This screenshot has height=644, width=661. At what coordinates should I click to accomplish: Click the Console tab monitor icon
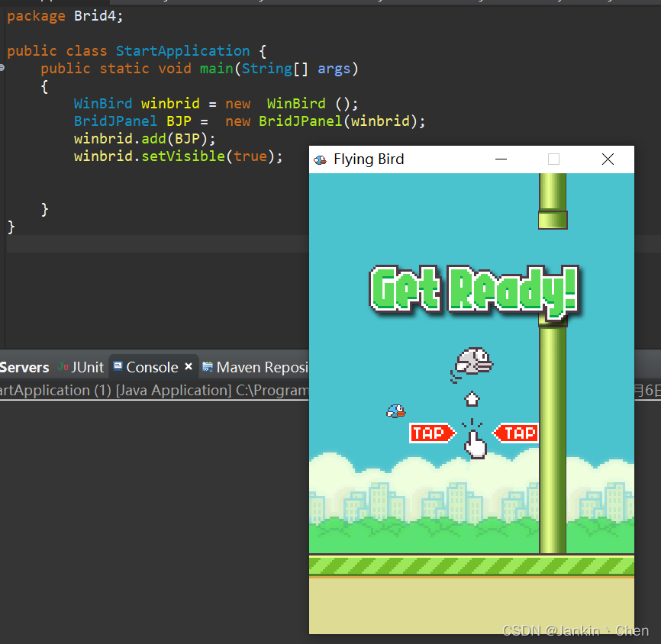tap(118, 365)
